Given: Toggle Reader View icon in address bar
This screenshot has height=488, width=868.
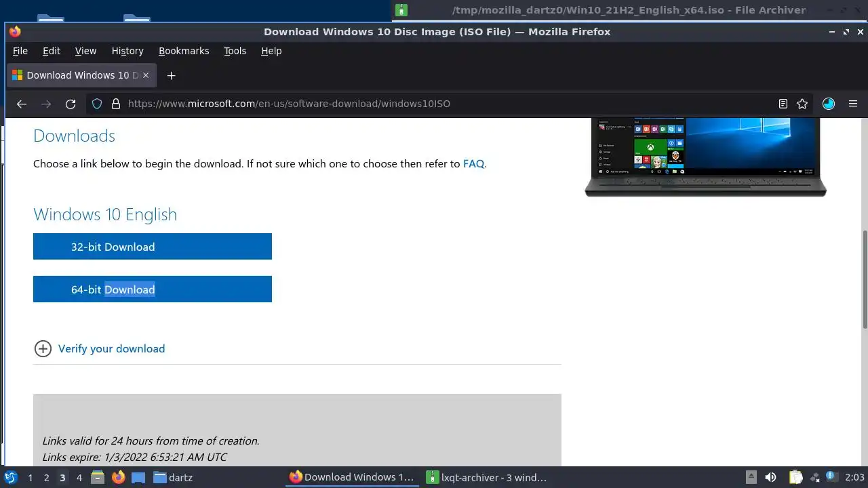Looking at the screenshot, I should click(783, 104).
